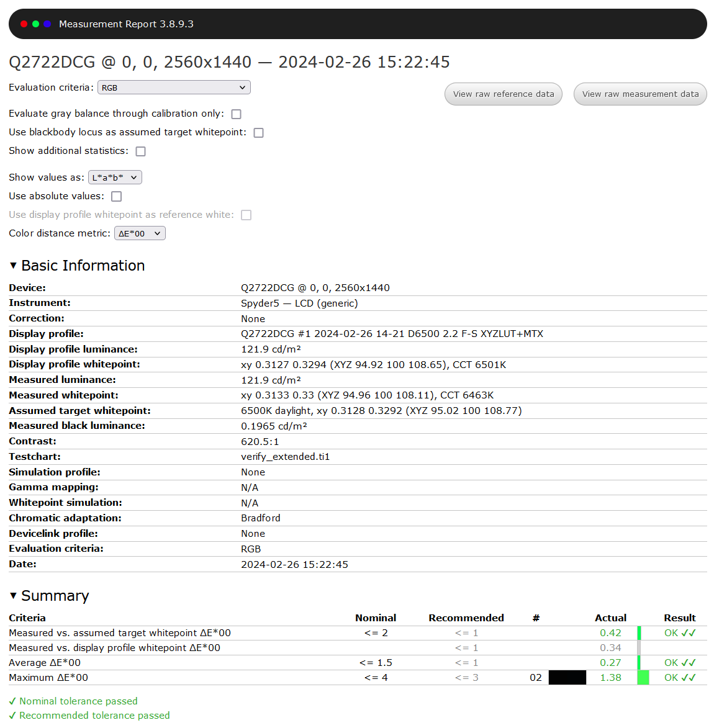Click the Criteria column header

point(27,618)
